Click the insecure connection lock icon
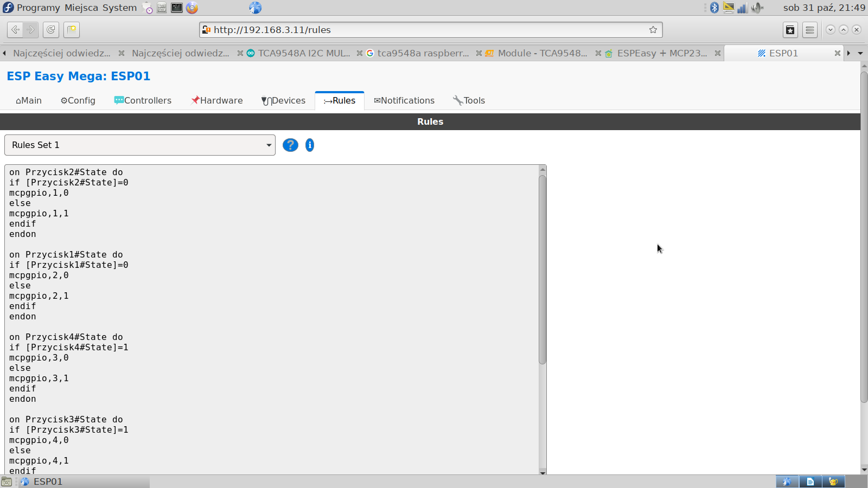 point(206,30)
